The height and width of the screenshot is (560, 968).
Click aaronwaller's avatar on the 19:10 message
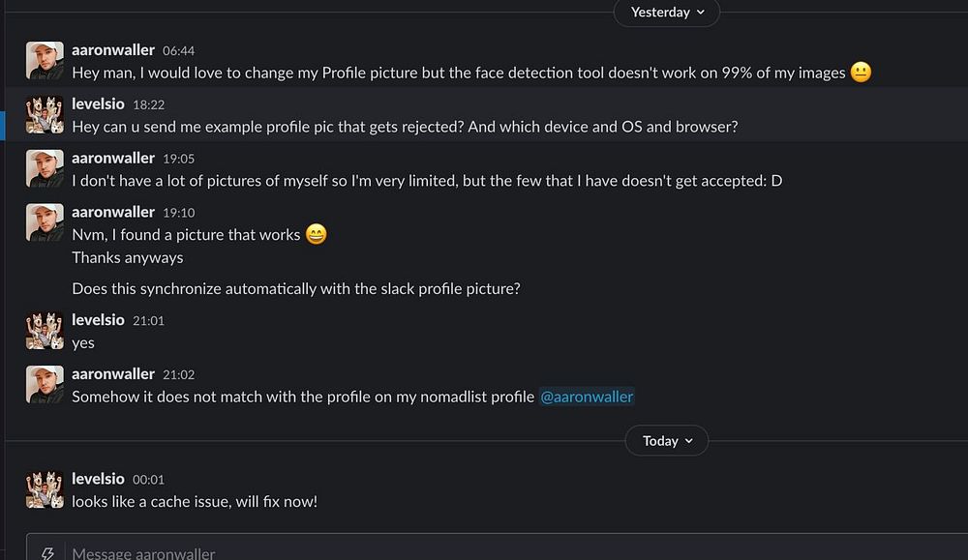coord(45,222)
